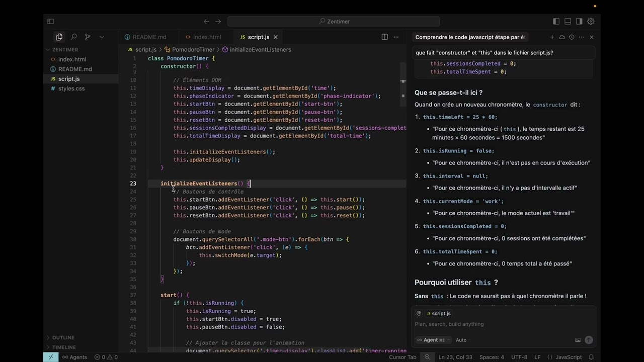Open the Agent mode dropdown
Image resolution: width=644 pixels, height=362 pixels.
click(433, 340)
